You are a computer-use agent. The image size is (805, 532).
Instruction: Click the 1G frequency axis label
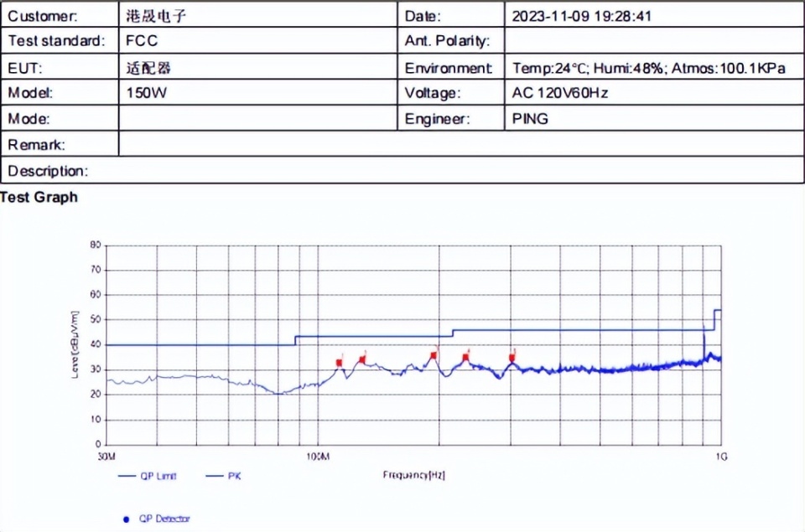click(x=721, y=457)
